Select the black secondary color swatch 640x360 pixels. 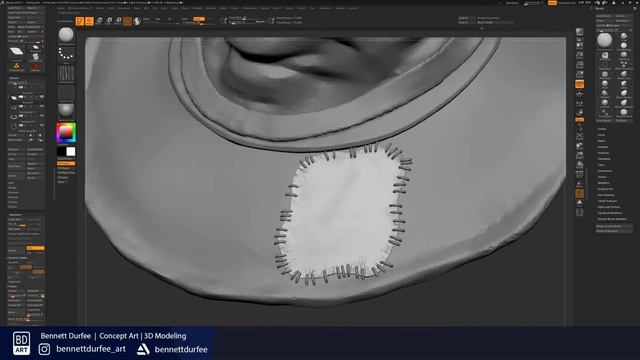point(61,152)
